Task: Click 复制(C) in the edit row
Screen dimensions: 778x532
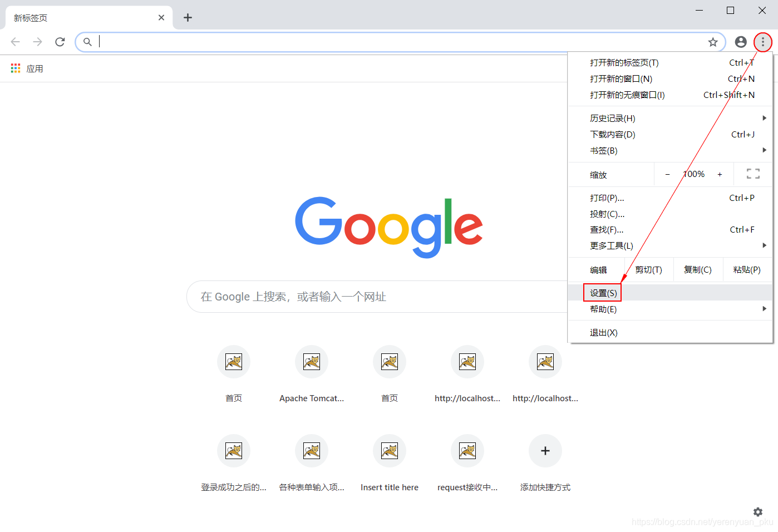Action: (698, 270)
